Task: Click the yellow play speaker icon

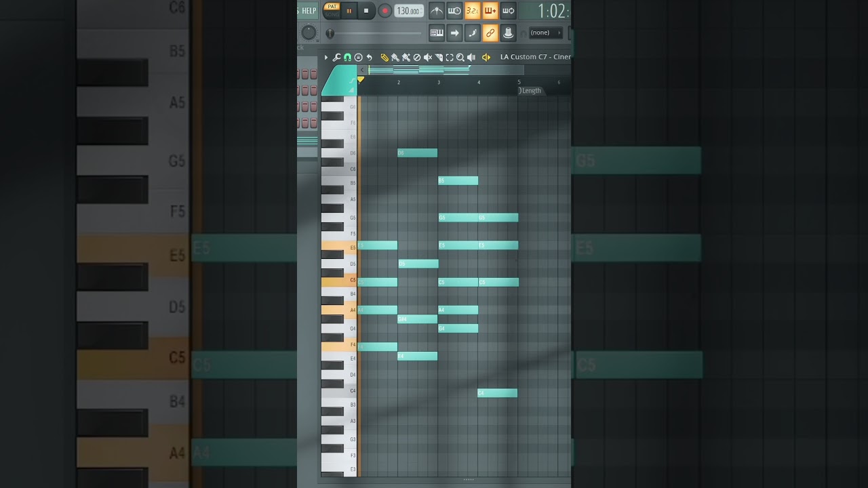Action: 486,58
